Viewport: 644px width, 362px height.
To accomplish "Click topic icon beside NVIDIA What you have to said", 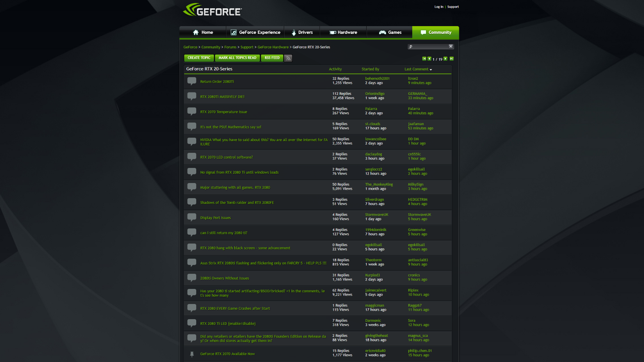I will pyautogui.click(x=192, y=142).
